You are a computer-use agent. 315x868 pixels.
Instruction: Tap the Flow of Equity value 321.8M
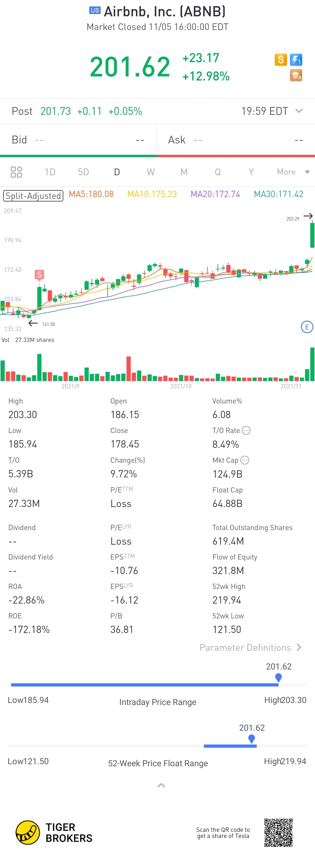pyautogui.click(x=228, y=571)
